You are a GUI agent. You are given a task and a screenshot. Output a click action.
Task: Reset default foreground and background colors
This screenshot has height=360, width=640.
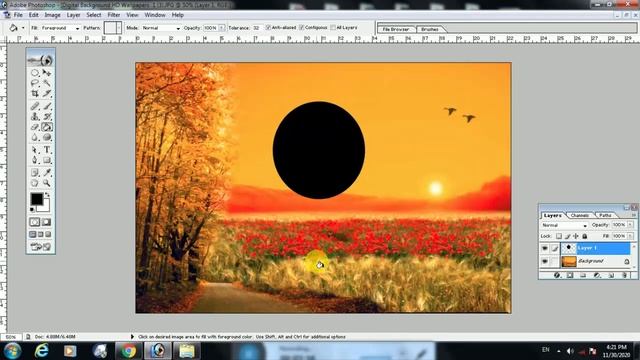[32, 210]
